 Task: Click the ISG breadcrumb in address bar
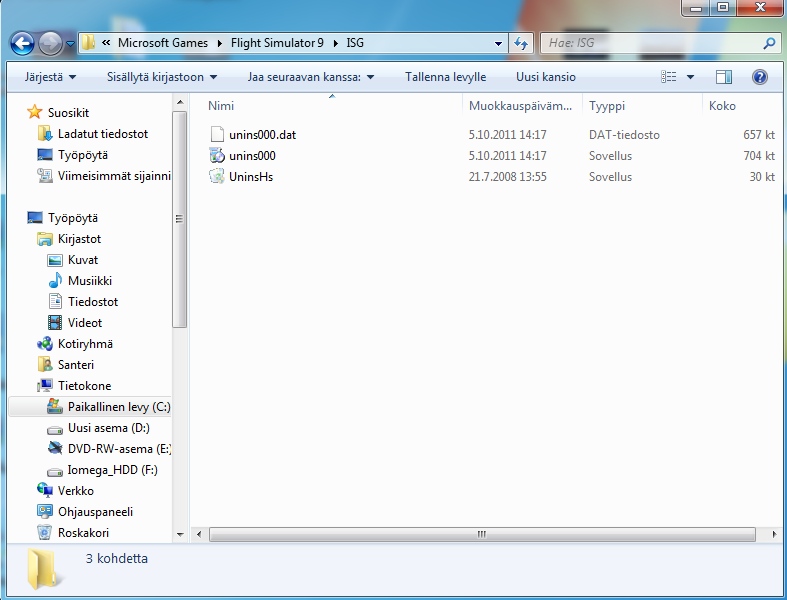(x=355, y=43)
